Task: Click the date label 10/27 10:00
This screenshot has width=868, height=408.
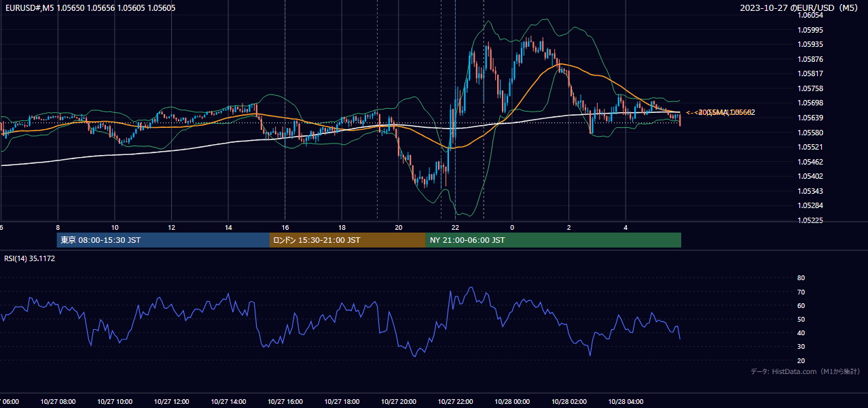Action: [x=114, y=402]
